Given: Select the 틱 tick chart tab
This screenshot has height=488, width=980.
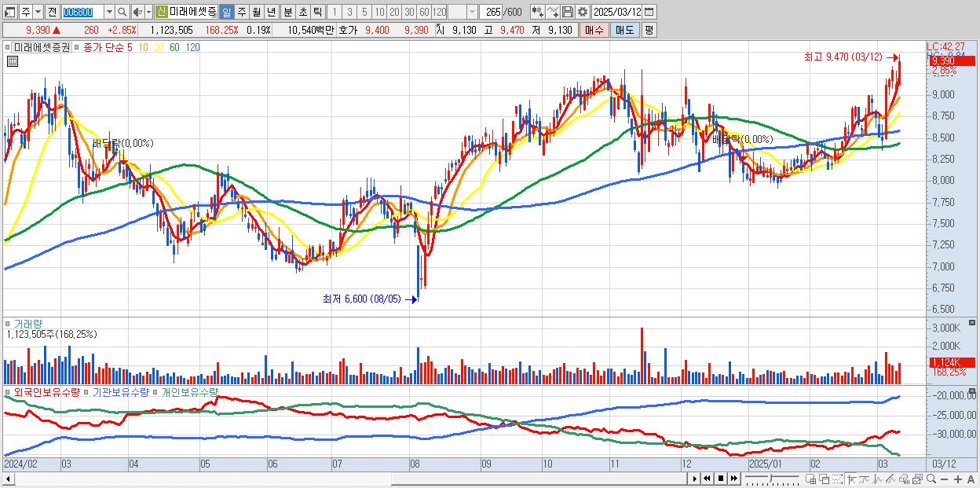Looking at the screenshot, I should (316, 12).
